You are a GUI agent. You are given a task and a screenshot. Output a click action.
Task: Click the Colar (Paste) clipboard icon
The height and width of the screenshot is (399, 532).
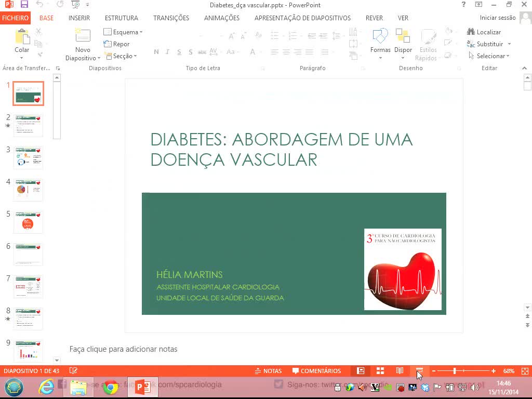tap(22, 37)
